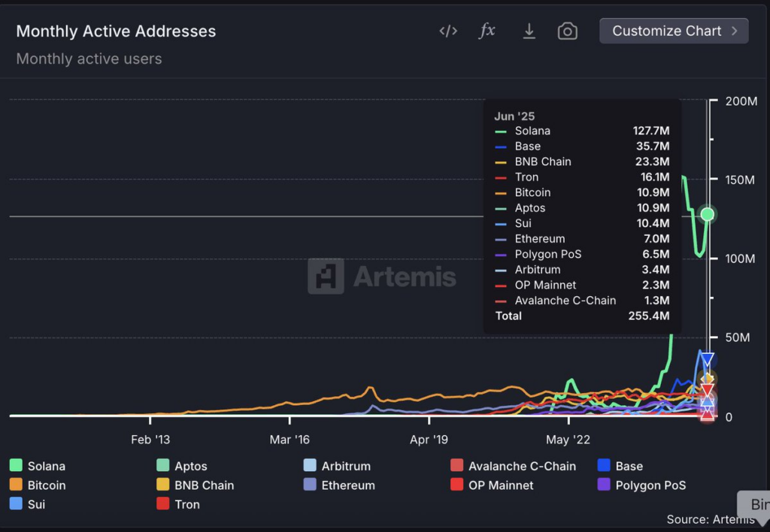Hide Arbitrum series from chart
Screen dimensions: 770x532
pyautogui.click(x=337, y=466)
